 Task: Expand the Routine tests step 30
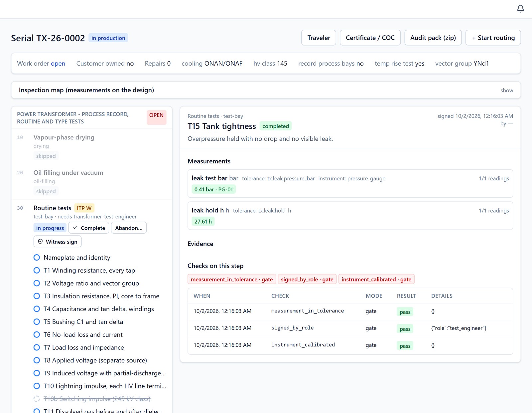[53, 208]
